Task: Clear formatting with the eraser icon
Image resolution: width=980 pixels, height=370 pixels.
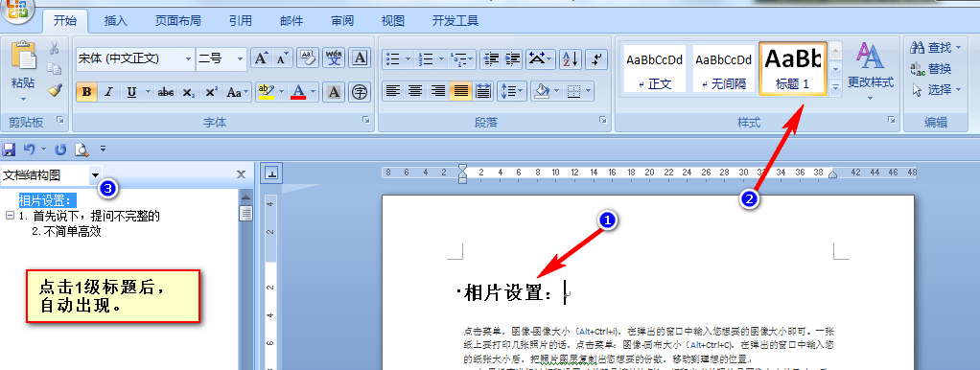Action: [x=308, y=58]
